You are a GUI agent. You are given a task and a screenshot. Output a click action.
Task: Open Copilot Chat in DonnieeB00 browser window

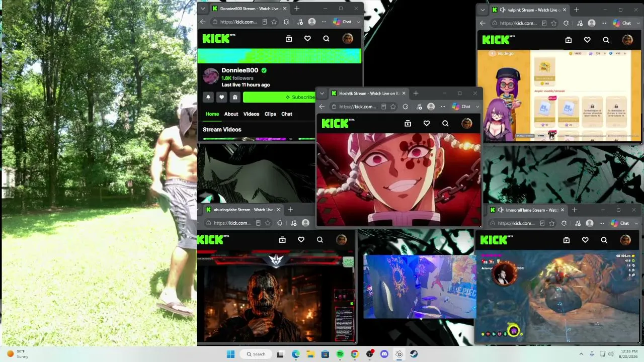pos(343,22)
